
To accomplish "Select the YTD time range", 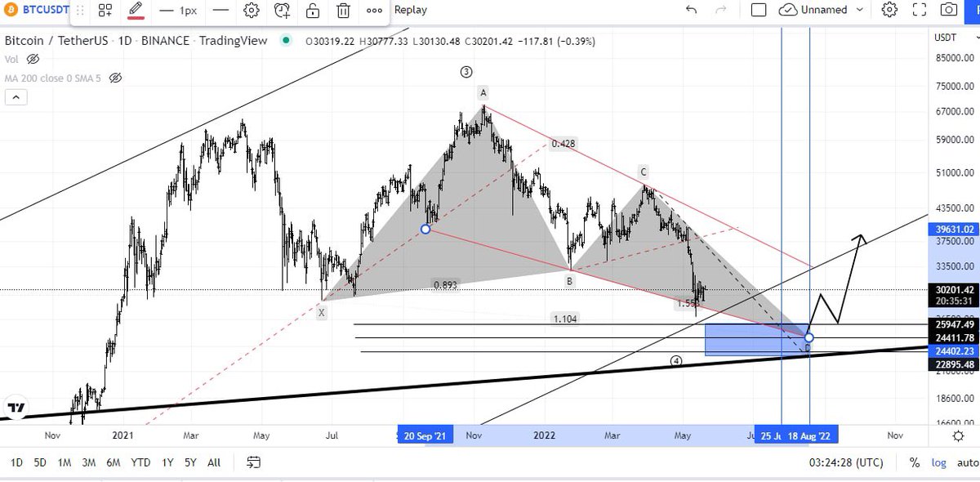I will [x=141, y=462].
